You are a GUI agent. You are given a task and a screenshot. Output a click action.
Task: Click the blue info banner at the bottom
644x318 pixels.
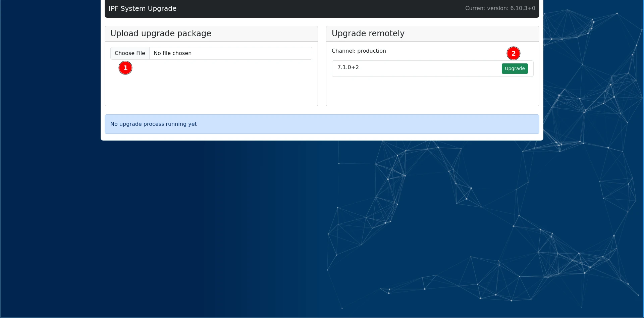[x=322, y=124]
